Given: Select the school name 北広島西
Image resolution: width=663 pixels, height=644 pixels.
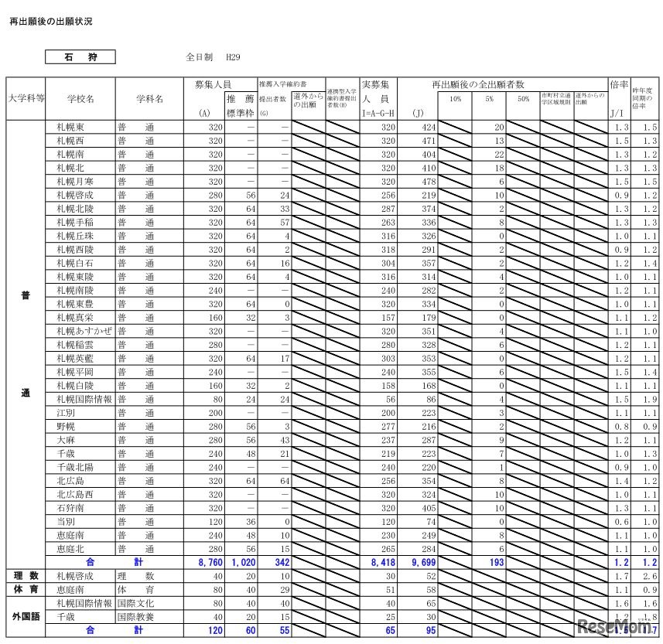Looking at the screenshot, I should (x=75, y=495).
